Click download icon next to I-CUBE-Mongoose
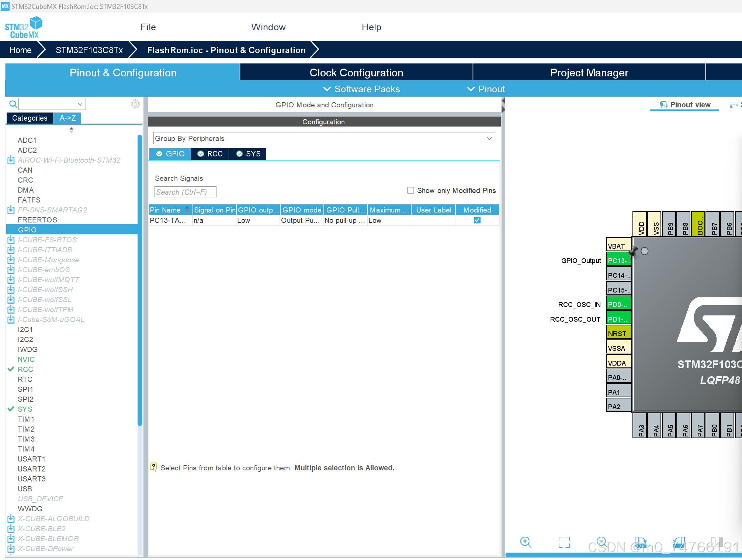Screen dimensions: 742x560 pos(11,260)
